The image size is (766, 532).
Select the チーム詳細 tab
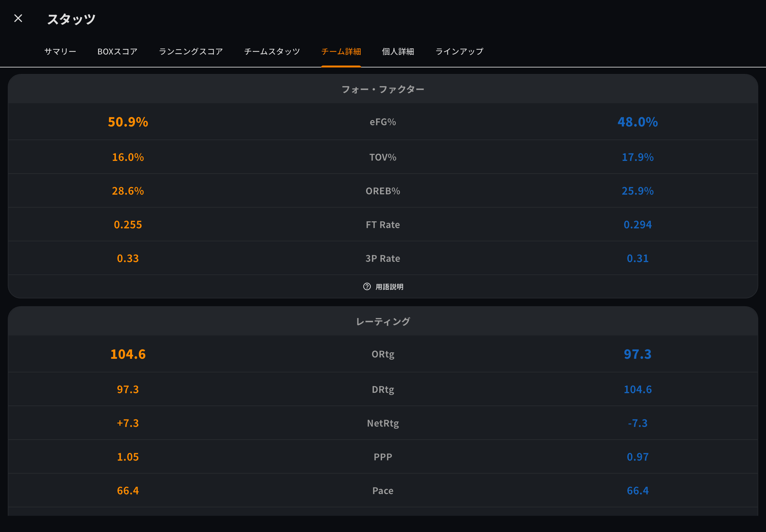click(341, 51)
